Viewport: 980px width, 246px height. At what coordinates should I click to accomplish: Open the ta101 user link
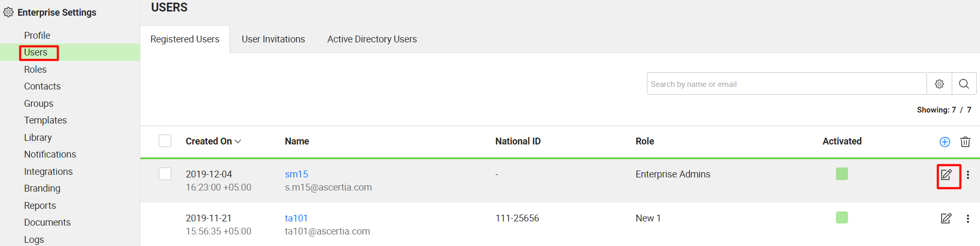click(296, 218)
